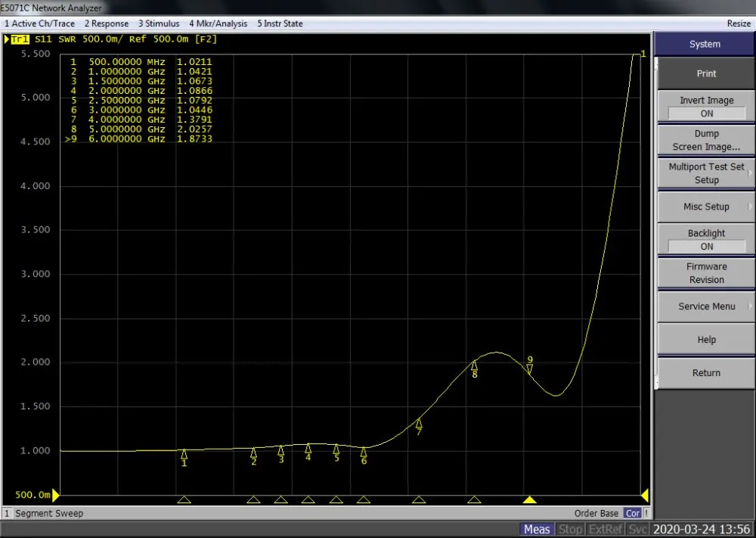Select marker 4 on the trace
This screenshot has height=538, width=756.
pyautogui.click(x=308, y=452)
